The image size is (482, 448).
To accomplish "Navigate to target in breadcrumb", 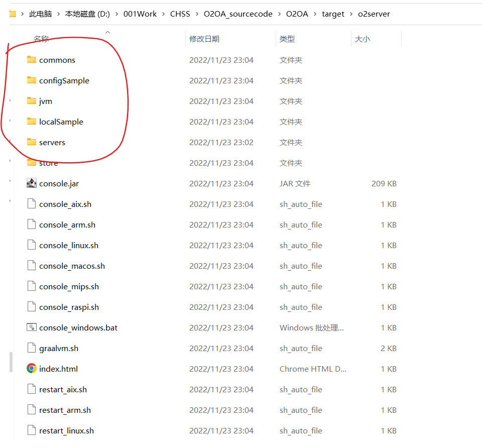I will click(333, 14).
